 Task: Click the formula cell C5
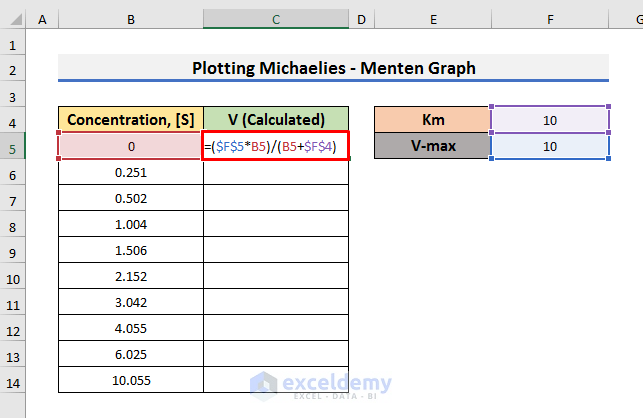tap(276, 147)
